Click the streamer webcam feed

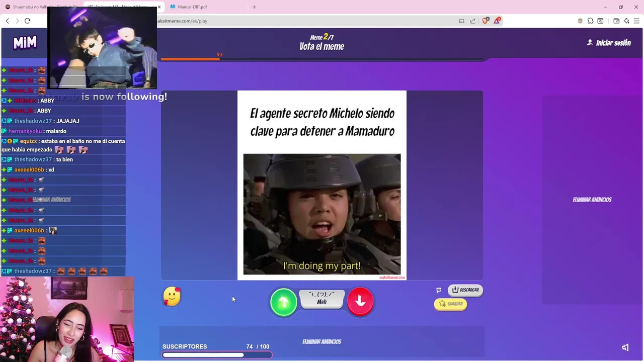point(67,319)
